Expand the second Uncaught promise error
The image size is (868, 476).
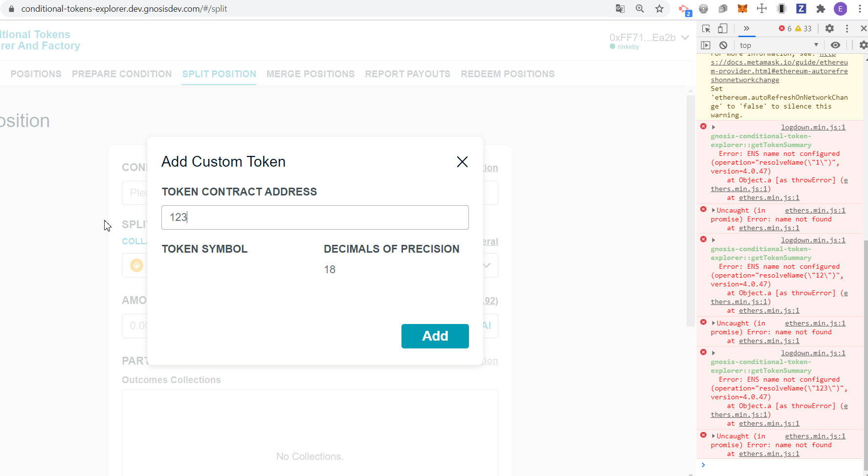(x=713, y=323)
